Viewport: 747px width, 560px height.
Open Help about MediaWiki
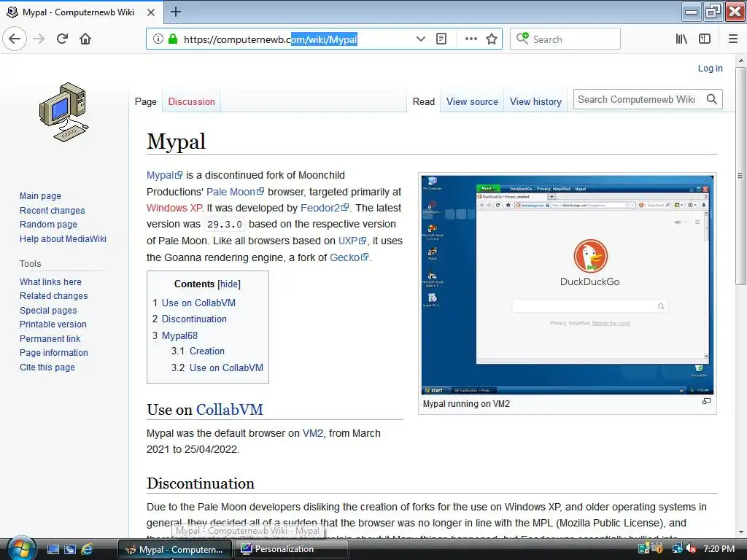[x=63, y=238]
